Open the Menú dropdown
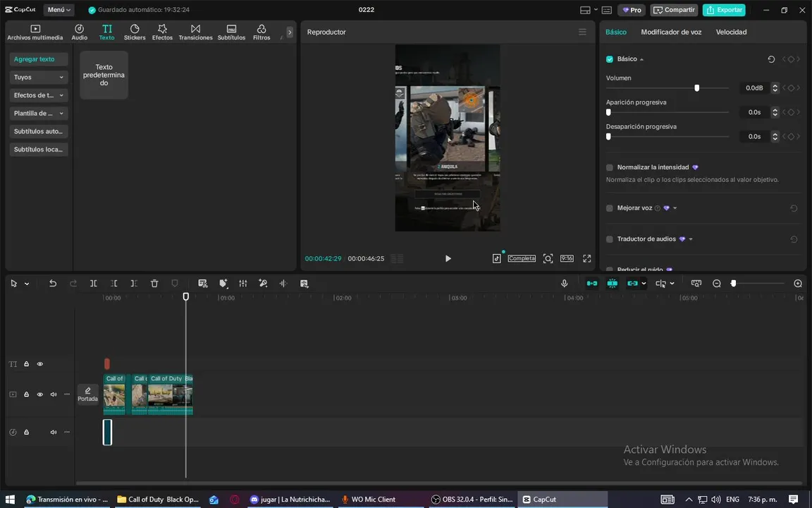 pos(59,10)
